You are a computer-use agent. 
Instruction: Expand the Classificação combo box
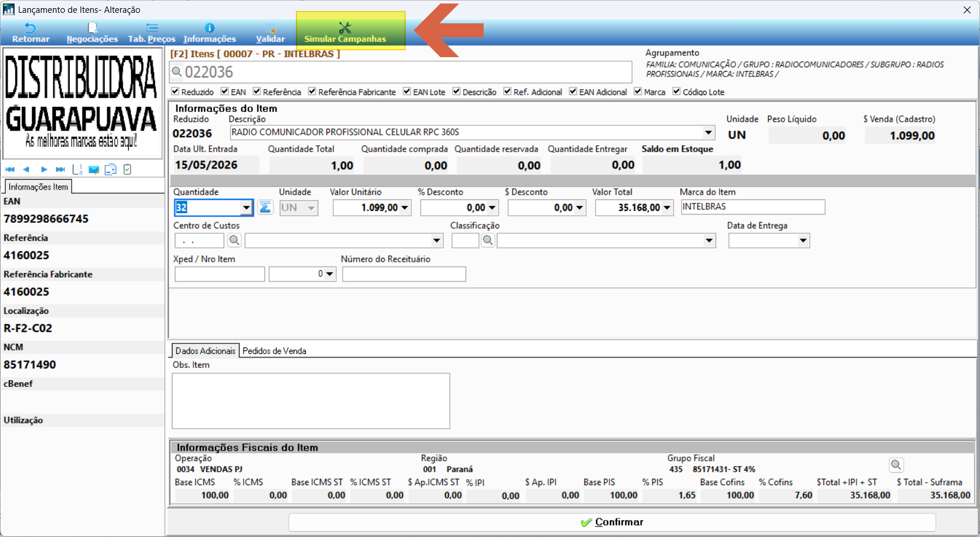click(x=709, y=241)
